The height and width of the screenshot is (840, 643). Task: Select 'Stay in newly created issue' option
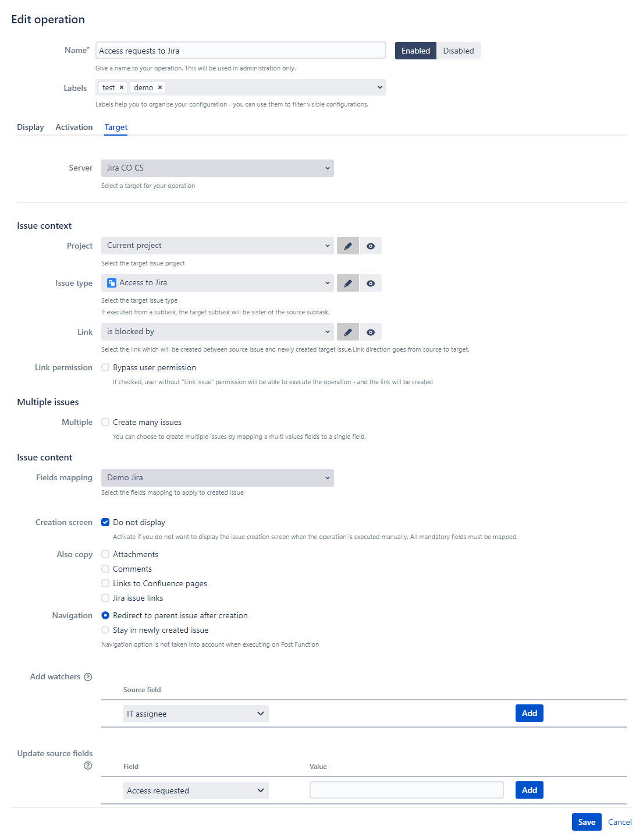[x=105, y=630]
